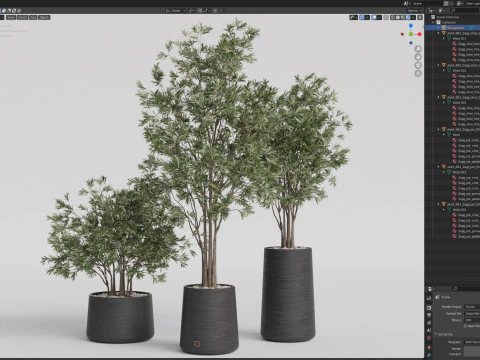Click the outliner search field
The image size is (480, 360).
[x=465, y=11]
